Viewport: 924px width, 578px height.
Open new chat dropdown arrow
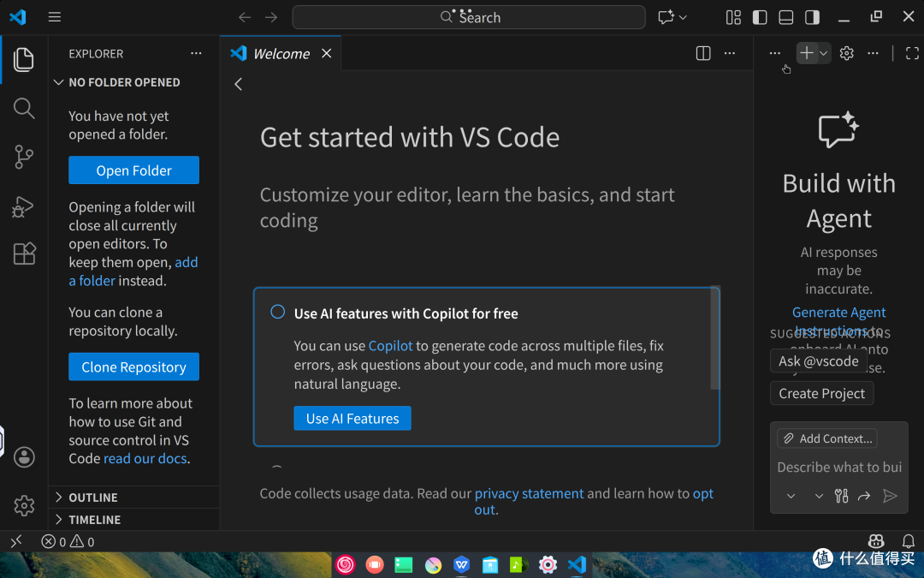(x=824, y=53)
